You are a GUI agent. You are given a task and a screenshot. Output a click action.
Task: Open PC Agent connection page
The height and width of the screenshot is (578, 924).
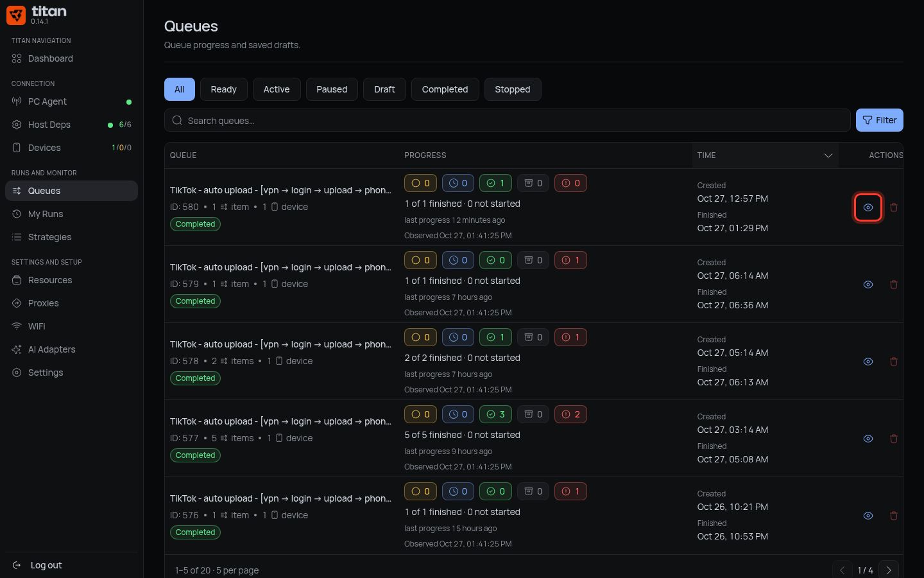tap(71, 101)
